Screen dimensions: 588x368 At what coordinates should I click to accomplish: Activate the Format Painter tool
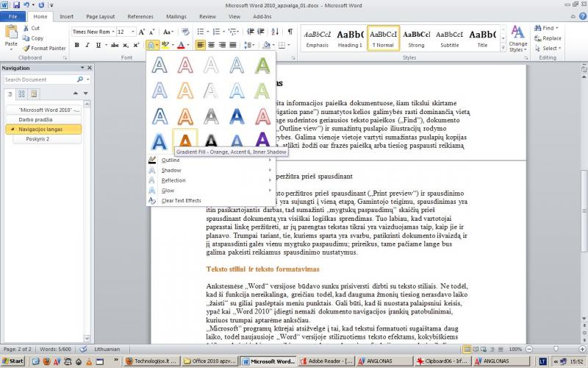(44, 48)
